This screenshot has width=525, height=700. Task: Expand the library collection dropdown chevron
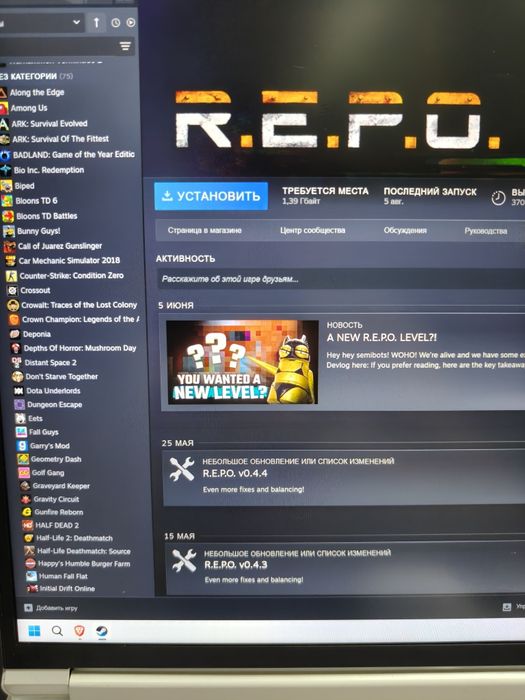(76, 22)
